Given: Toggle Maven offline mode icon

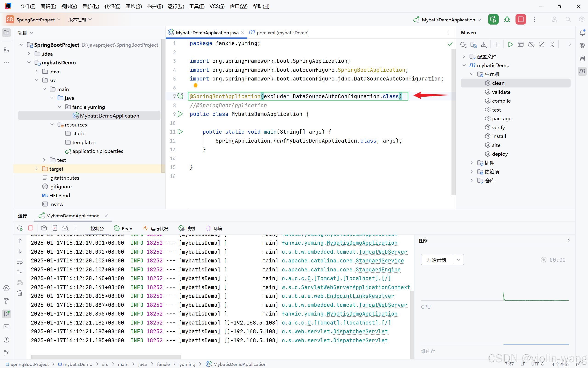Looking at the screenshot, I should 531,45.
